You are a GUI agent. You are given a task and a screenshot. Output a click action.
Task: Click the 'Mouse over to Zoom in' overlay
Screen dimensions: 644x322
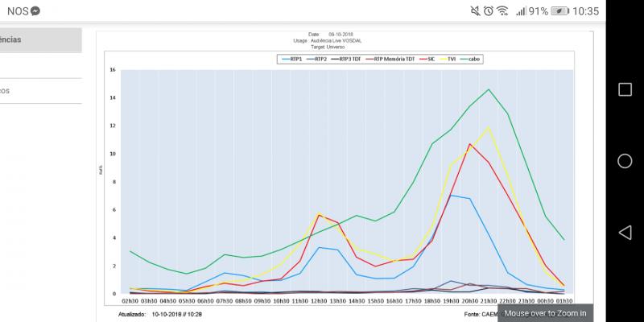coord(546,313)
